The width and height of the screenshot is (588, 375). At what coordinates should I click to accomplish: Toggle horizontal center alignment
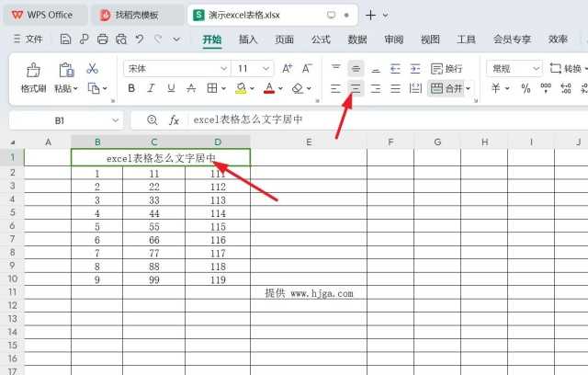pyautogui.click(x=356, y=88)
